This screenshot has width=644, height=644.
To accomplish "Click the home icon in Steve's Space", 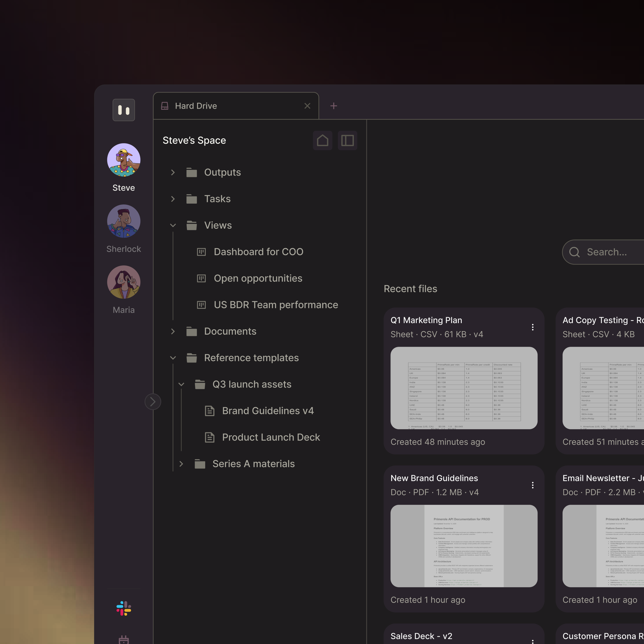I will (322, 141).
